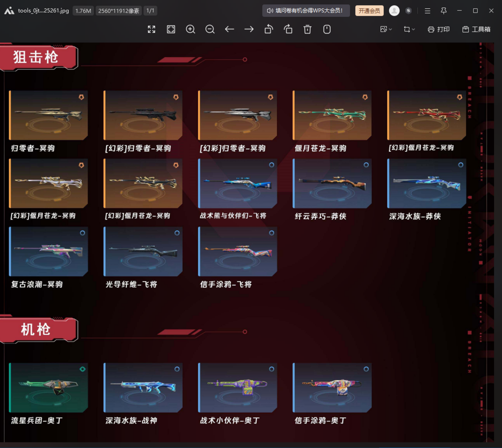Maximize the picture viewer window
The image size is (502, 448).
pos(476,11)
